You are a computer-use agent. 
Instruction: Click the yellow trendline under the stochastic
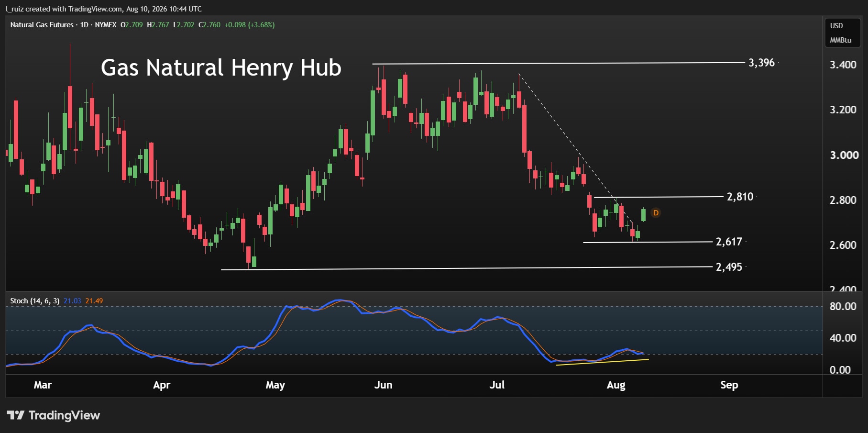click(602, 362)
